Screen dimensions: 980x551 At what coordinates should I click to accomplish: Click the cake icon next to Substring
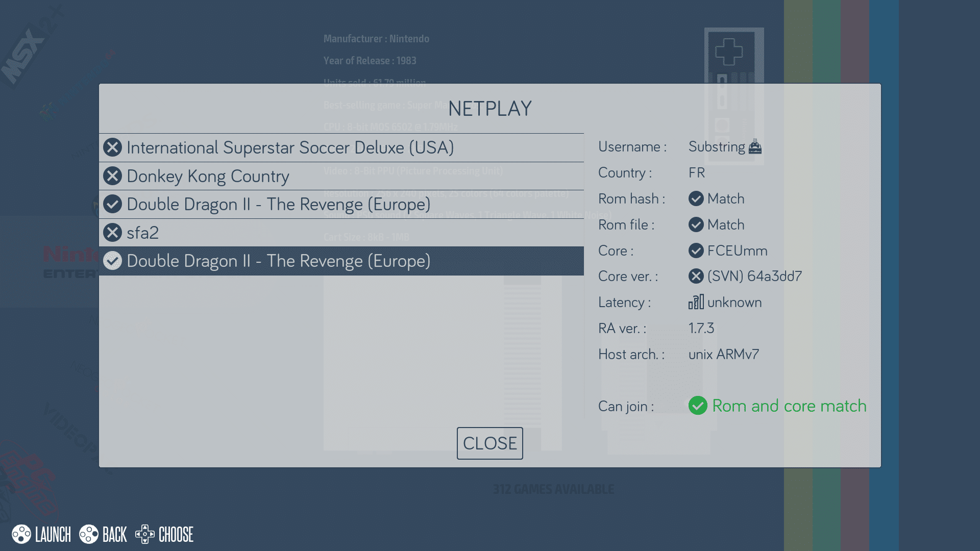[755, 147]
